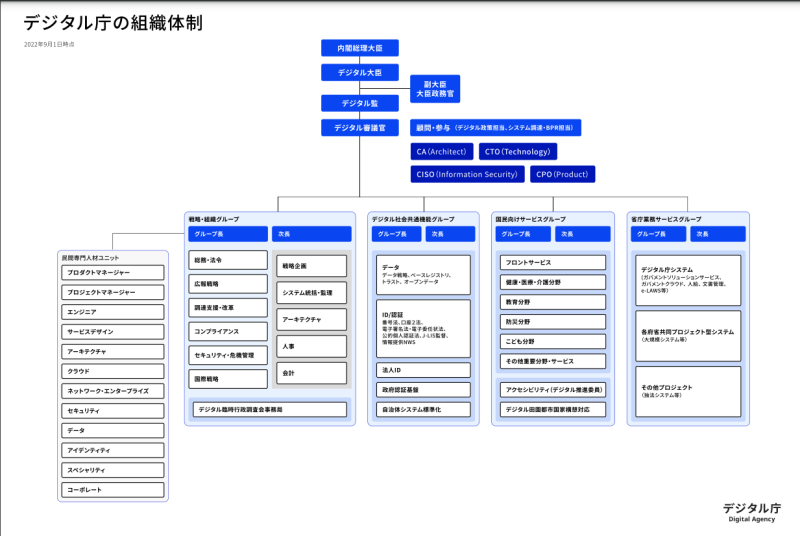800x536 pixels.
Task: Click the 総務・法令 box
Action: [x=228, y=260]
